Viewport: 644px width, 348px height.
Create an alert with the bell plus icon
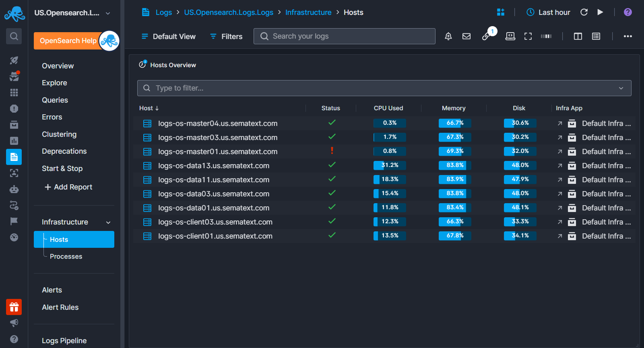tap(448, 36)
